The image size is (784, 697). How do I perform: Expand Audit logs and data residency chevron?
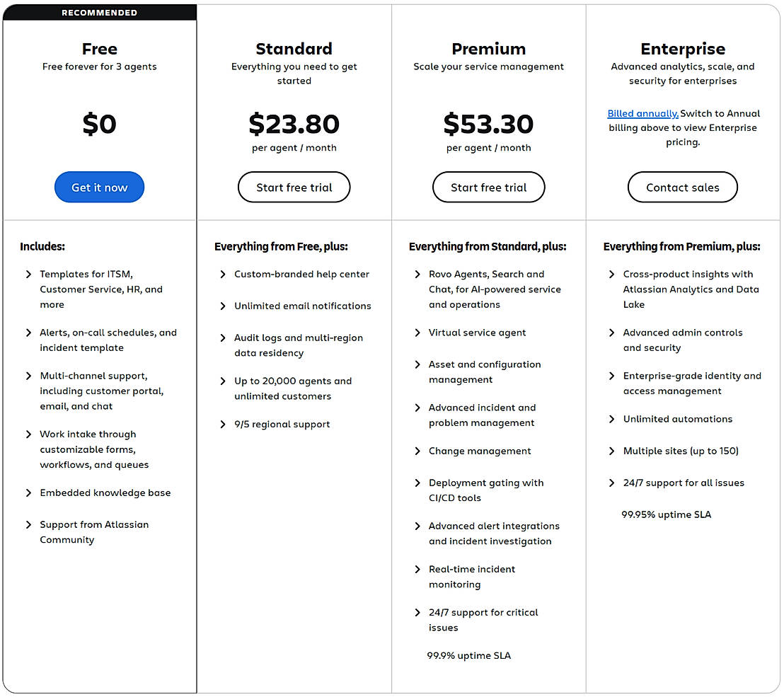tap(223, 338)
